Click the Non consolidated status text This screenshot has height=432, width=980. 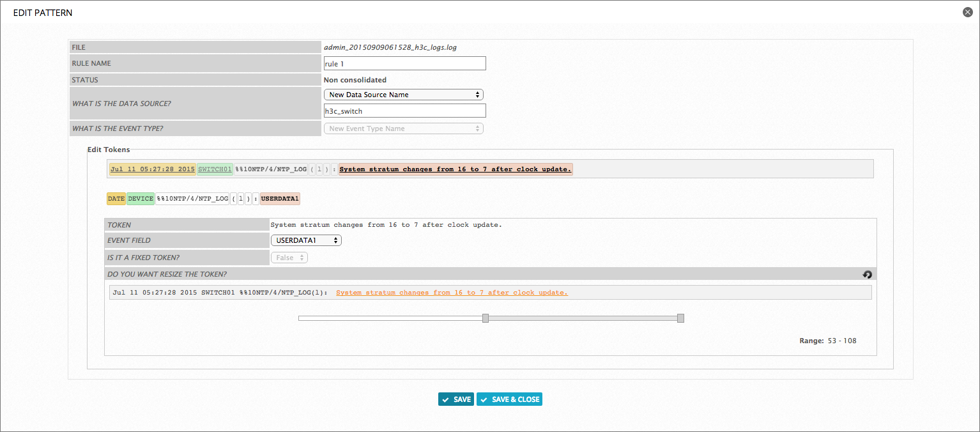point(355,80)
